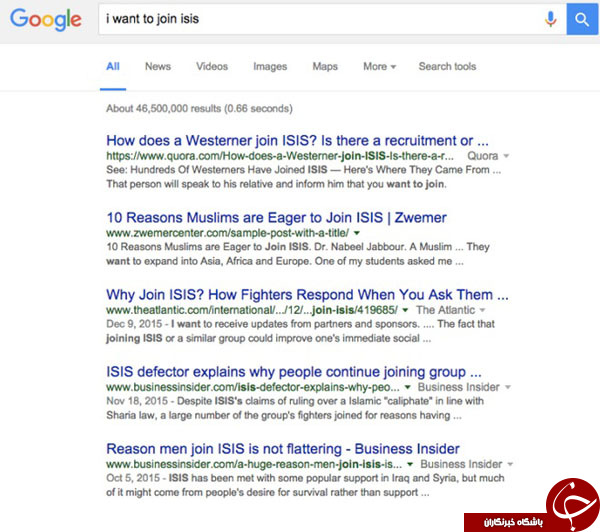The width and height of the screenshot is (600, 532).
Task: Click the www.theatlantic.com URL text
Action: pos(252,310)
